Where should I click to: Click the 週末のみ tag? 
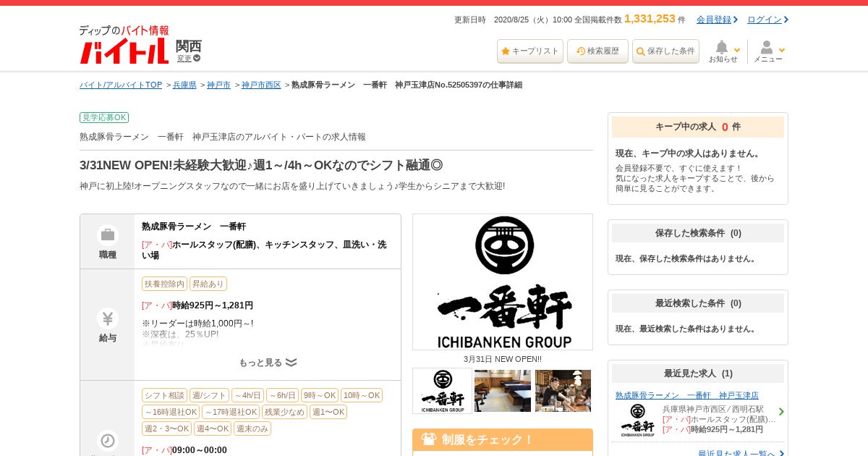pos(252,428)
